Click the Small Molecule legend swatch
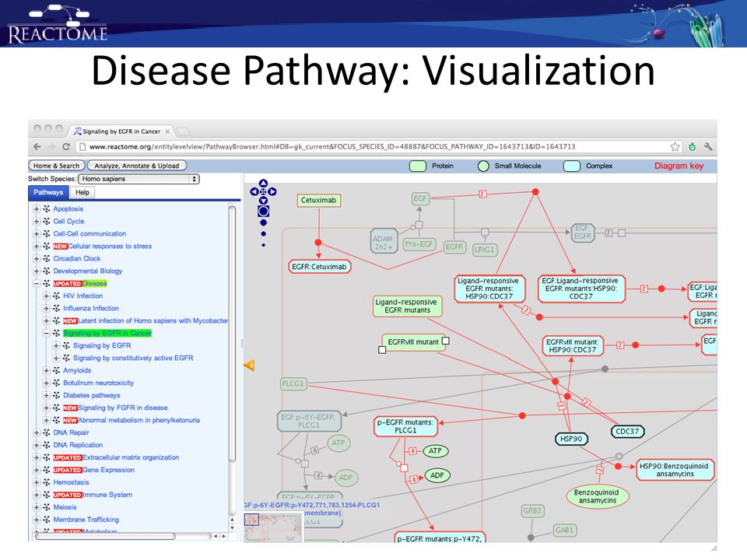747x560 pixels. 483,166
